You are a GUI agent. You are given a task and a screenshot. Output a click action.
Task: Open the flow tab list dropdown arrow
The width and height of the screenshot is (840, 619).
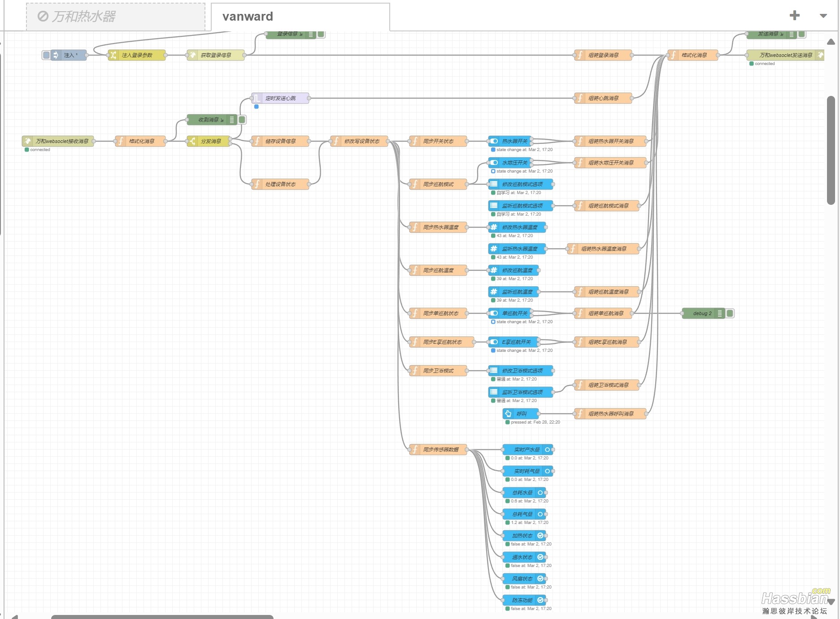point(823,16)
